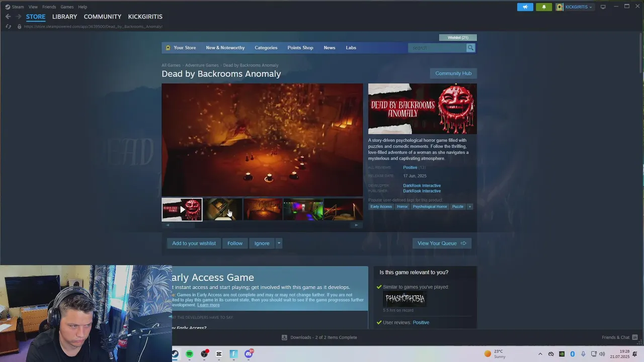Open Labs in store navigation

click(x=351, y=48)
